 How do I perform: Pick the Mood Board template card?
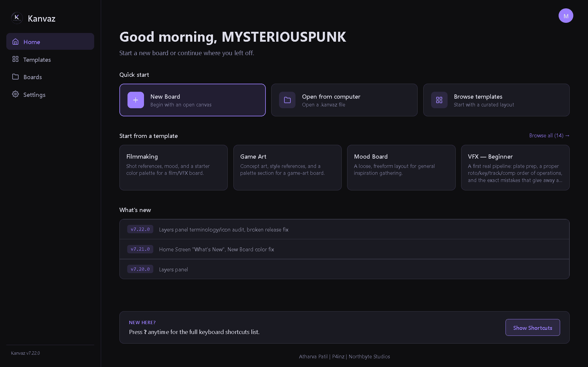pos(401,168)
